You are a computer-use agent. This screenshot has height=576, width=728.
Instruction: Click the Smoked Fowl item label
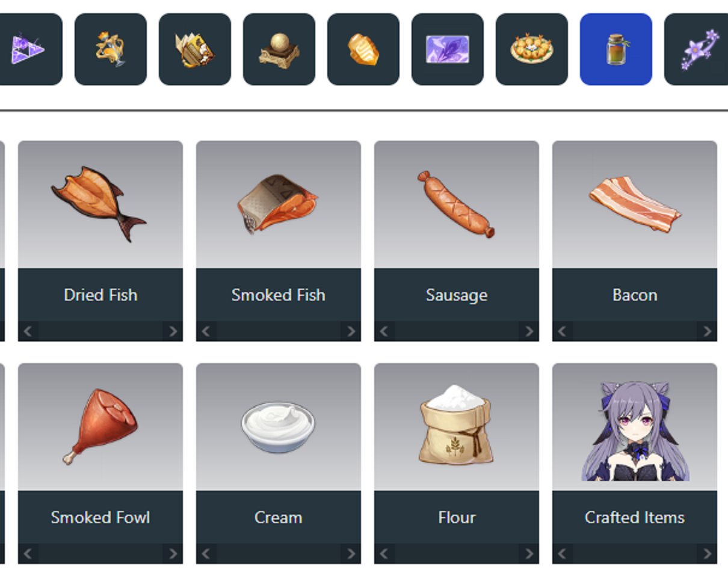100,518
